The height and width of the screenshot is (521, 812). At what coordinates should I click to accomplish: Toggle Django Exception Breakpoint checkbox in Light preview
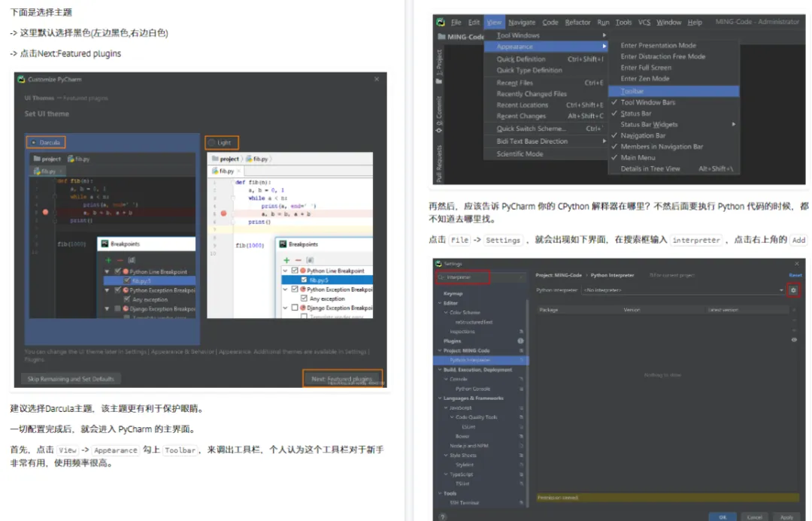click(x=295, y=307)
